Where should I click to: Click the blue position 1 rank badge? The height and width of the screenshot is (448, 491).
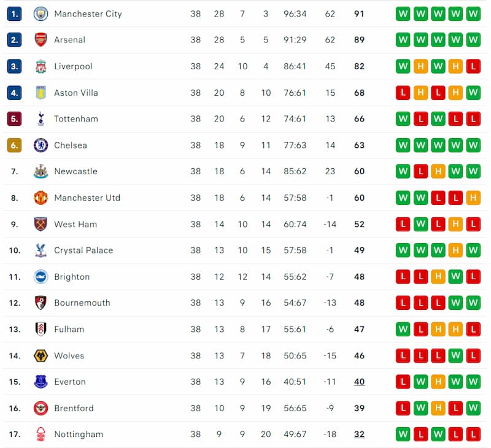(14, 14)
